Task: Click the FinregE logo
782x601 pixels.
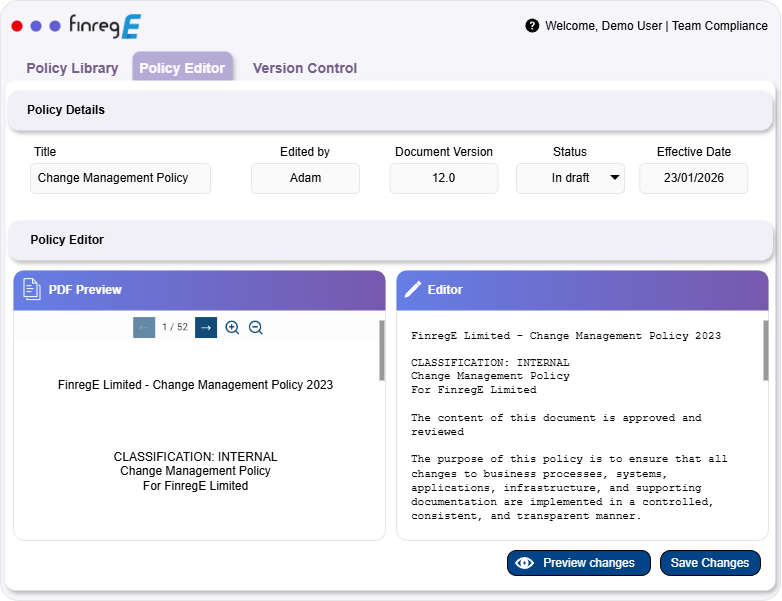Action: [104, 26]
